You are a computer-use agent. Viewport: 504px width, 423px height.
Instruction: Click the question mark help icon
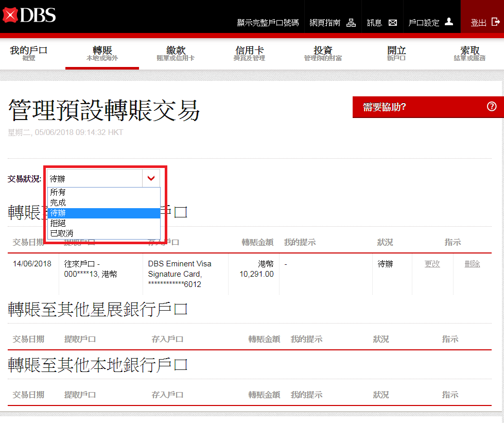[x=492, y=107]
